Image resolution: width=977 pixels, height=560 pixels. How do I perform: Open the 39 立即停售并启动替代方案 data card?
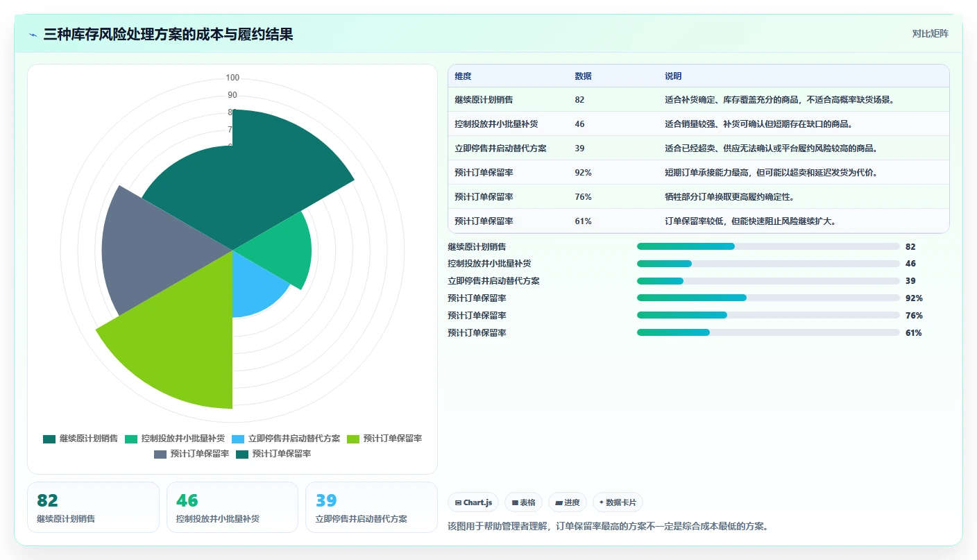(371, 507)
